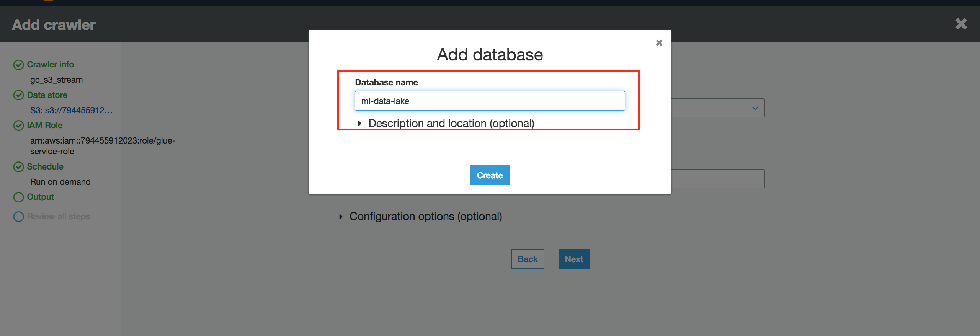
Task: Close the Add database dialog
Action: tap(659, 43)
